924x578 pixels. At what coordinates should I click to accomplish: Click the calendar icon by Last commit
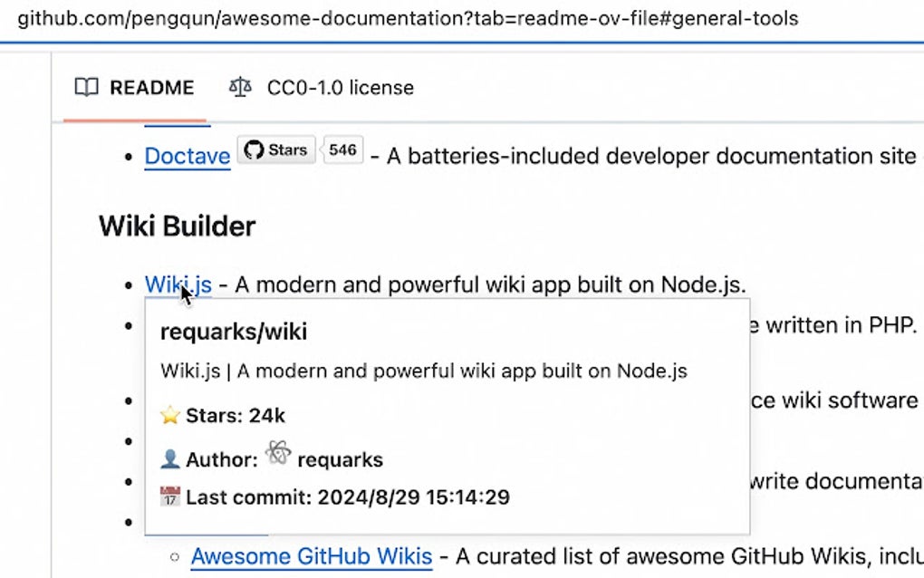point(170,496)
